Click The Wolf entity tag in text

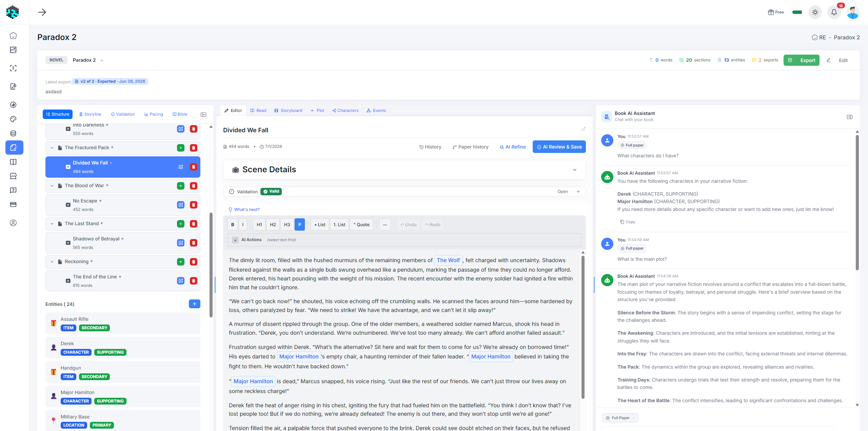448,260
